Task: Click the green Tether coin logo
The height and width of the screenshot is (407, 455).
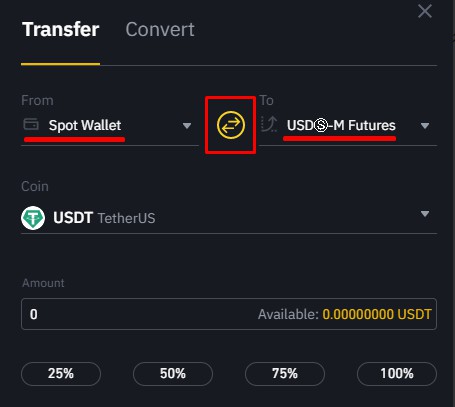Action: 33,218
